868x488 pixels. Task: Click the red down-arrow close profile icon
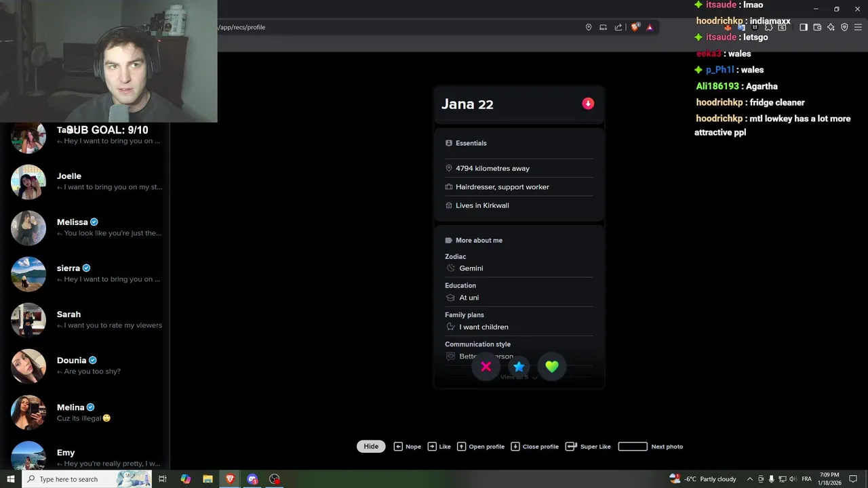(588, 104)
